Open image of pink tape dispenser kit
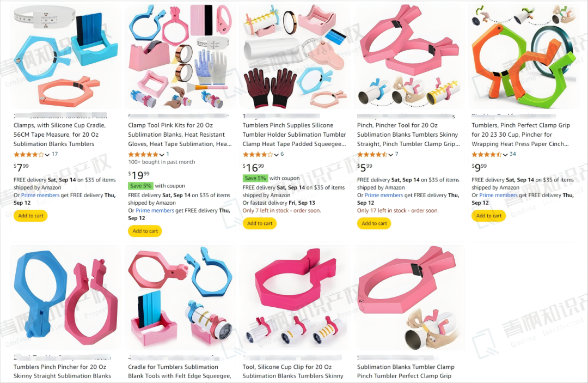 [x=180, y=57]
